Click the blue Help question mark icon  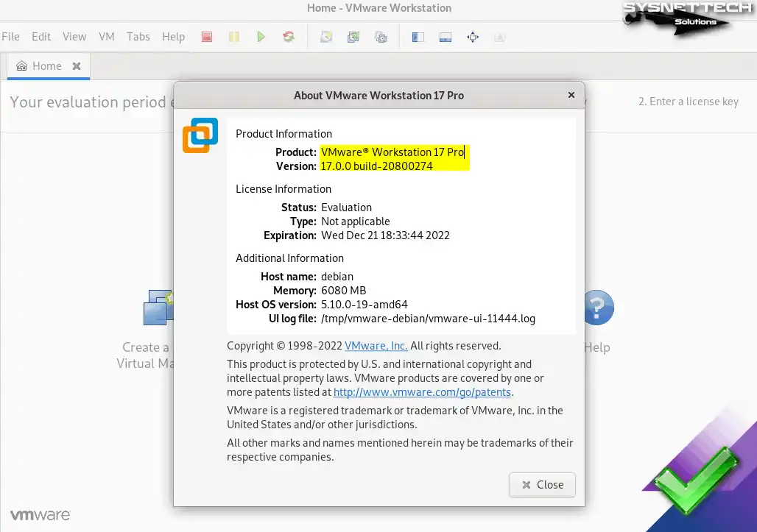(598, 308)
